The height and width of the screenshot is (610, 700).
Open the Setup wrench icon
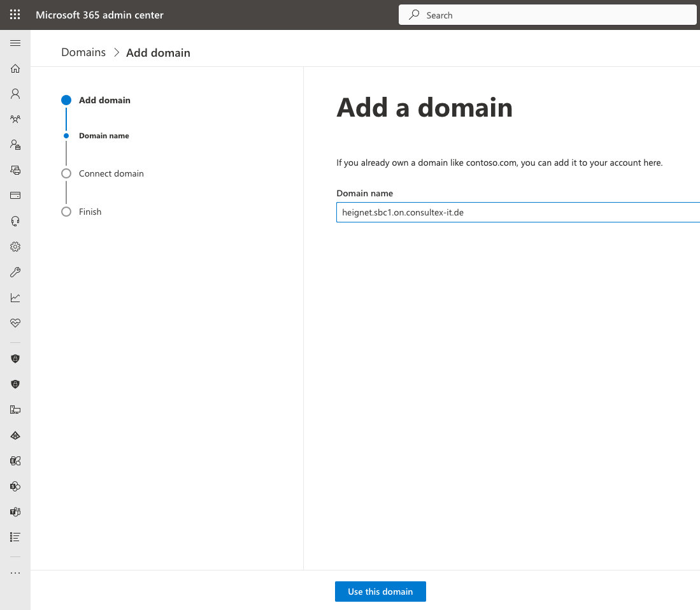(x=15, y=272)
